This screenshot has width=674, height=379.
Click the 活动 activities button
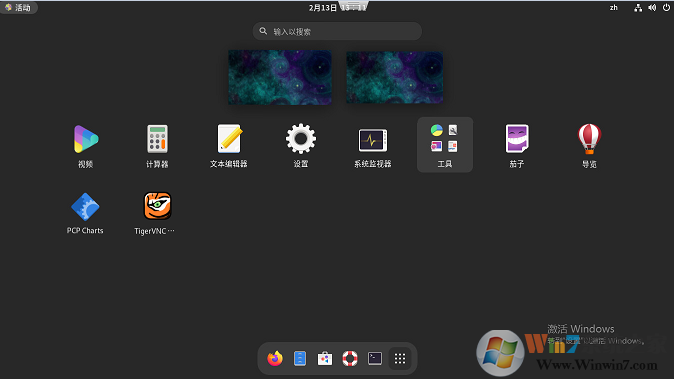pos(19,7)
